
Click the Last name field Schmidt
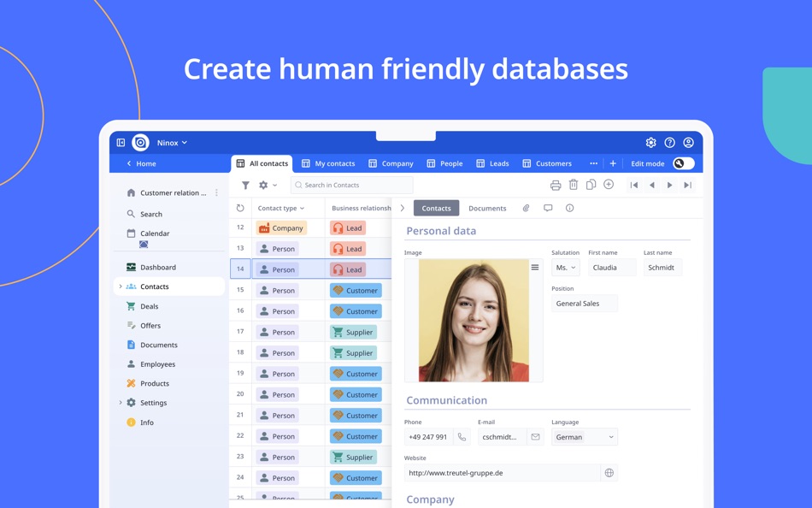pos(663,268)
